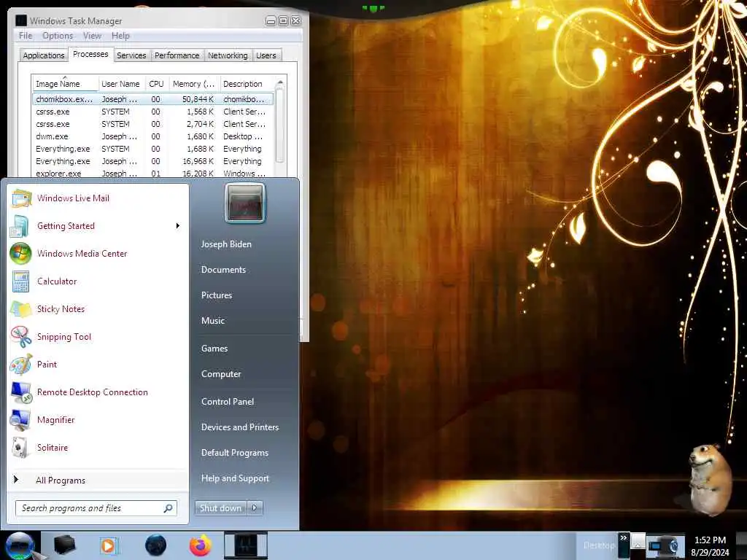Image resolution: width=747 pixels, height=560 pixels.
Task: Select csrss.exe row with 1,568 K
Action: pos(153,112)
